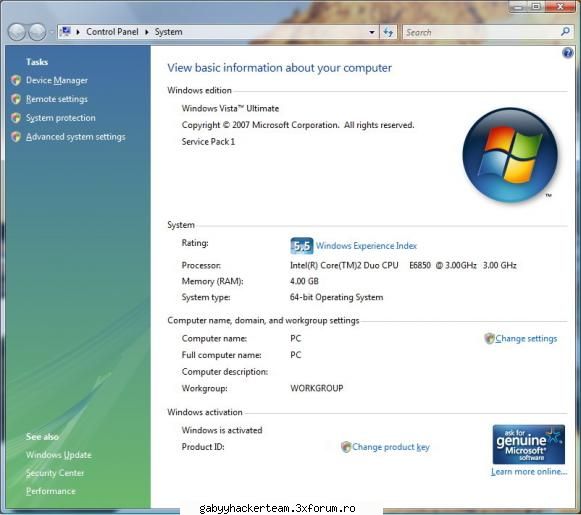Open Remote settings task link
The image size is (581, 515).
57,99
